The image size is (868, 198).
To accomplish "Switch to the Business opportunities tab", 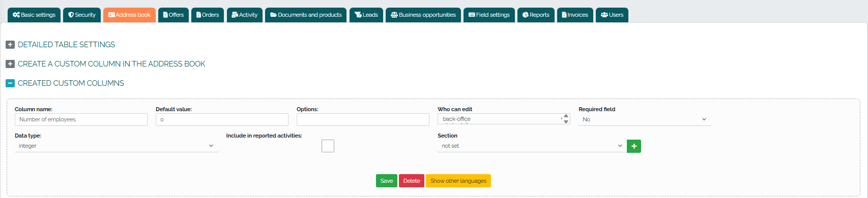I will click(x=423, y=15).
